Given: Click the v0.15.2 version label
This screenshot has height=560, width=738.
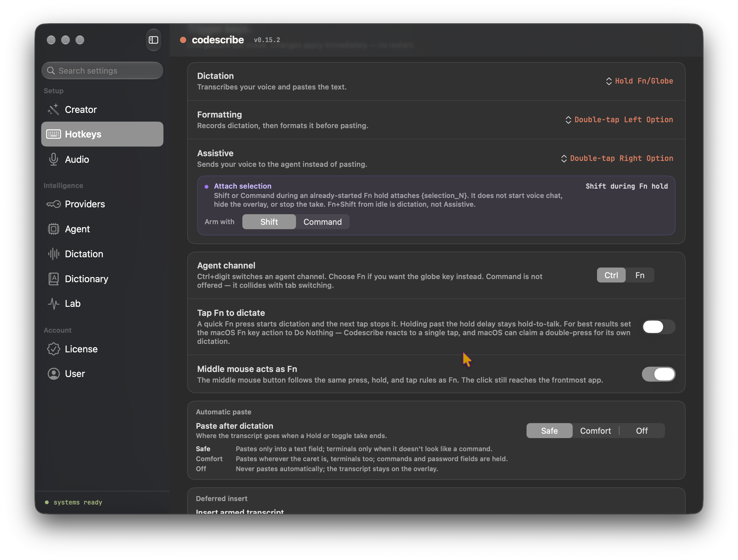Looking at the screenshot, I should pos(267,40).
